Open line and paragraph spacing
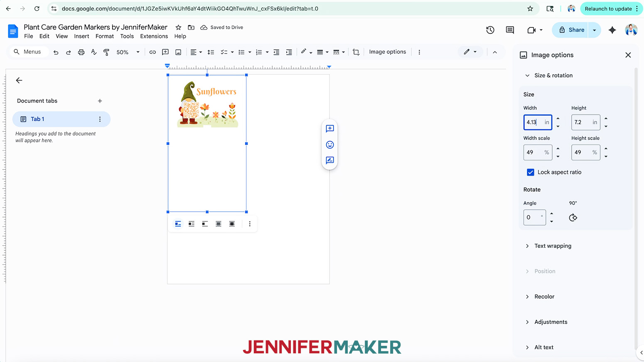 211,52
